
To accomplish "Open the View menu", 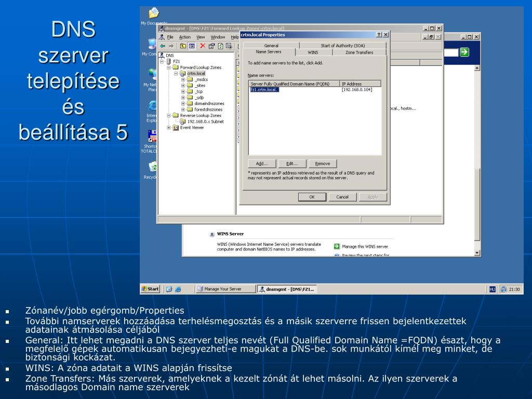I will (x=201, y=37).
